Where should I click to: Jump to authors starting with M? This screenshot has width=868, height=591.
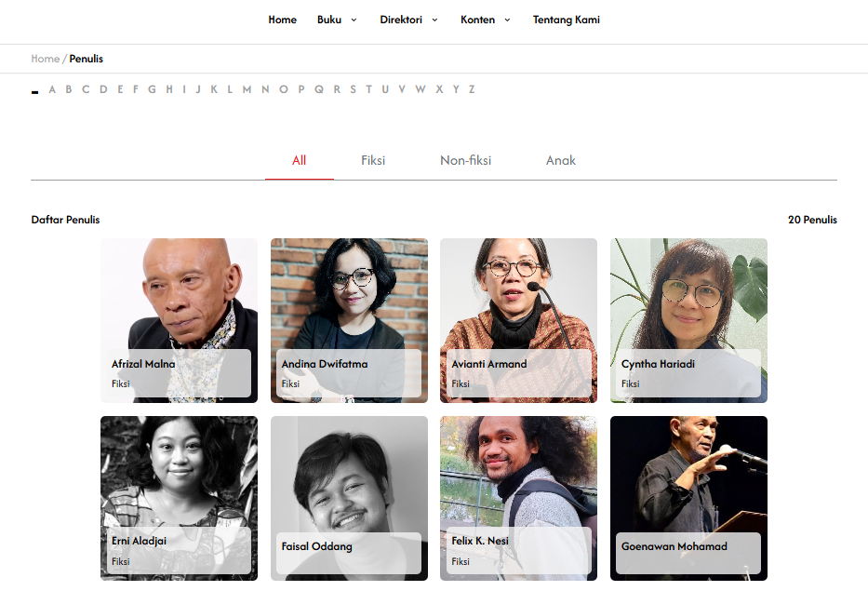click(x=247, y=89)
